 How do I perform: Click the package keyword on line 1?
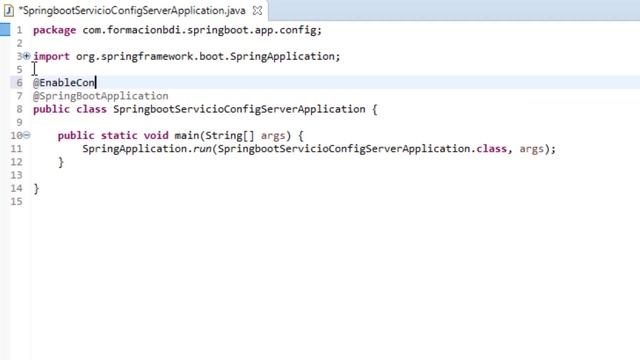tap(54, 30)
